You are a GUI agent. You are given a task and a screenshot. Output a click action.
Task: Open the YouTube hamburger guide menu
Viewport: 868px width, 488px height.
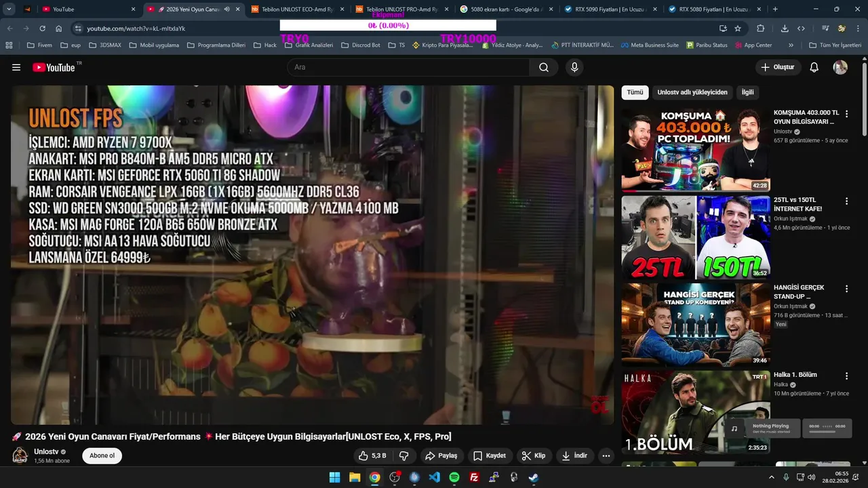[16, 67]
